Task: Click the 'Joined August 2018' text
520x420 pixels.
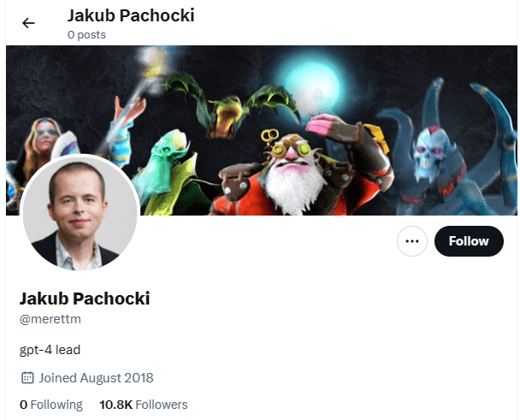Action: [96, 378]
